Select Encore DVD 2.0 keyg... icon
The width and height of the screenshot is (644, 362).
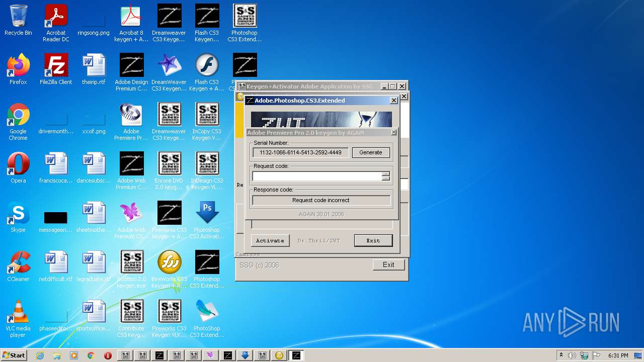click(x=169, y=171)
